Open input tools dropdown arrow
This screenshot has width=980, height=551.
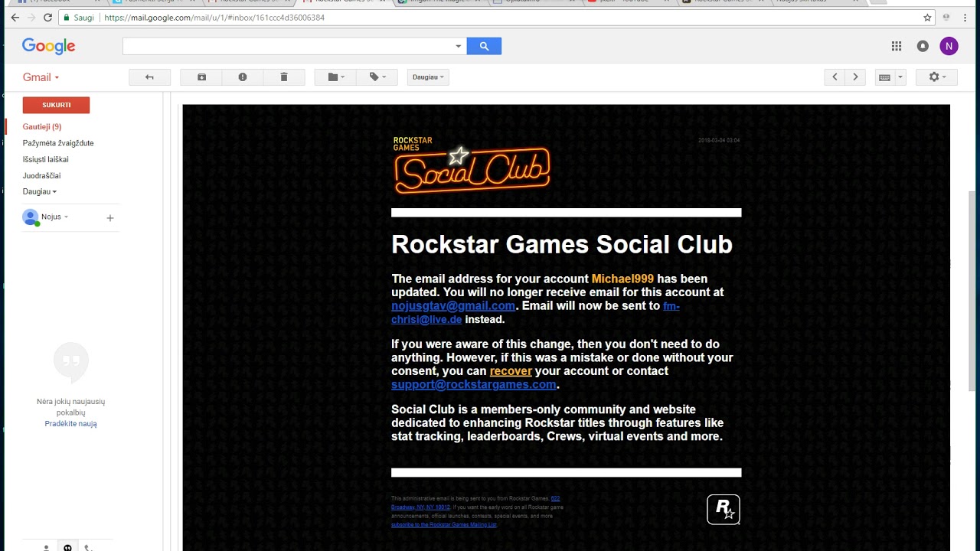pyautogui.click(x=900, y=77)
